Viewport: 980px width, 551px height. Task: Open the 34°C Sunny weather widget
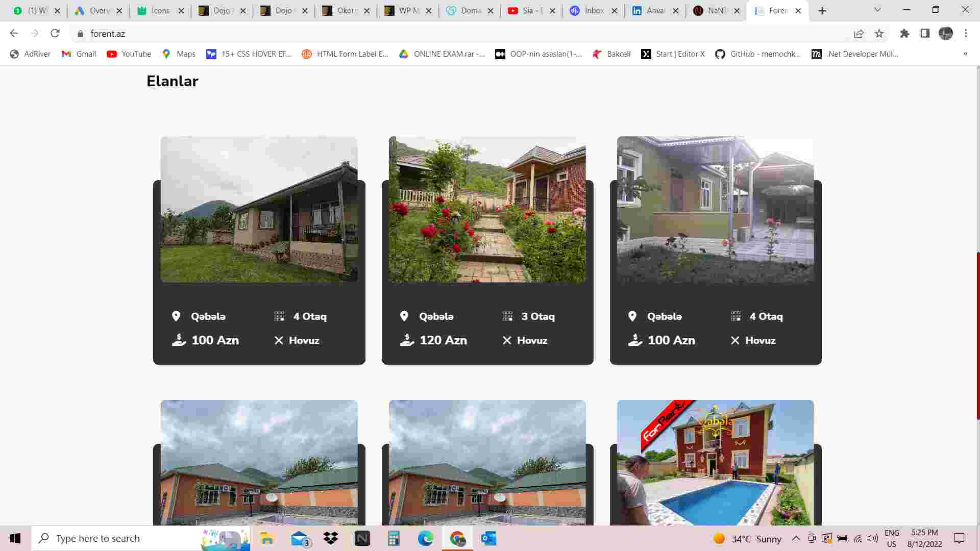[747, 539]
